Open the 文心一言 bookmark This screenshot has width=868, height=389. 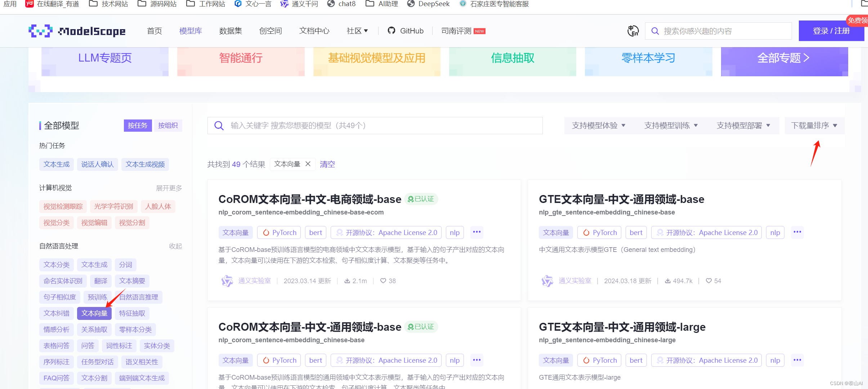(x=253, y=4)
